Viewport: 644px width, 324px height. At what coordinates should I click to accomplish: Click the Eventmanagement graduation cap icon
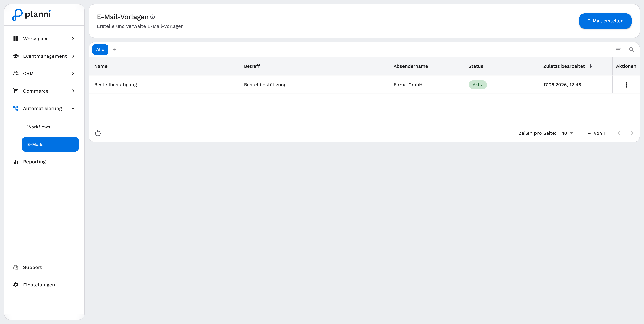(x=16, y=56)
